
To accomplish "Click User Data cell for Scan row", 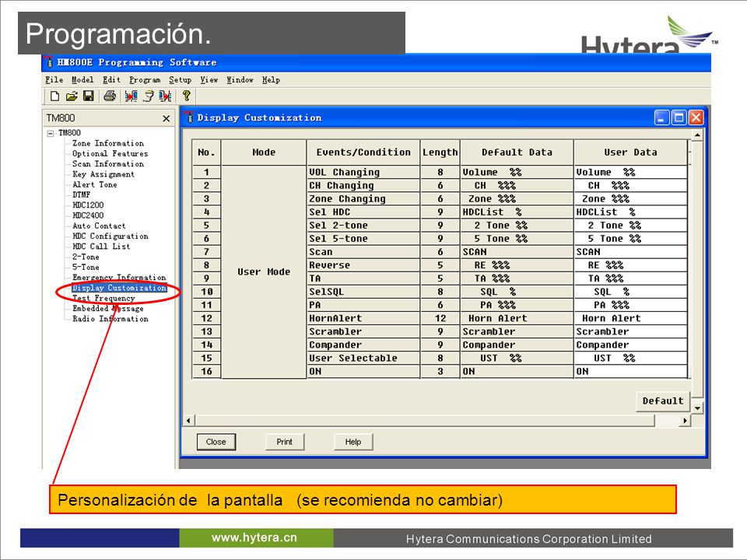I will [x=631, y=252].
